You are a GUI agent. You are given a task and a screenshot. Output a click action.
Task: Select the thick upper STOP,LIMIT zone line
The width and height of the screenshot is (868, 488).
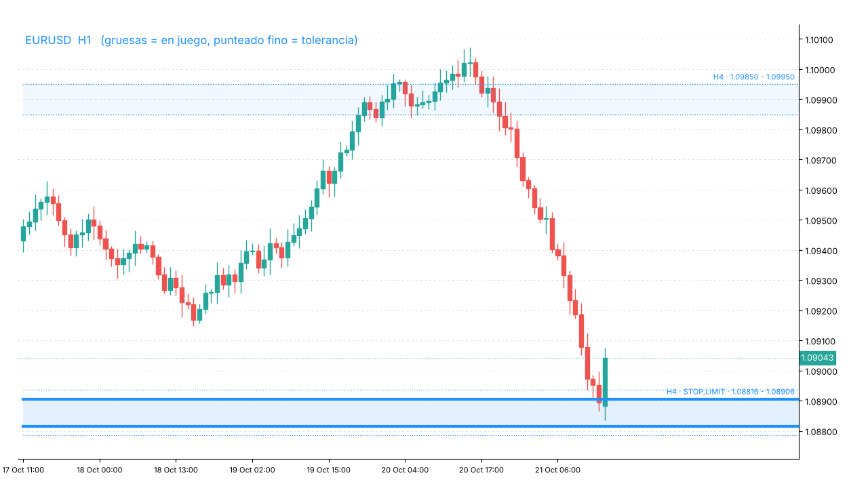pyautogui.click(x=411, y=399)
